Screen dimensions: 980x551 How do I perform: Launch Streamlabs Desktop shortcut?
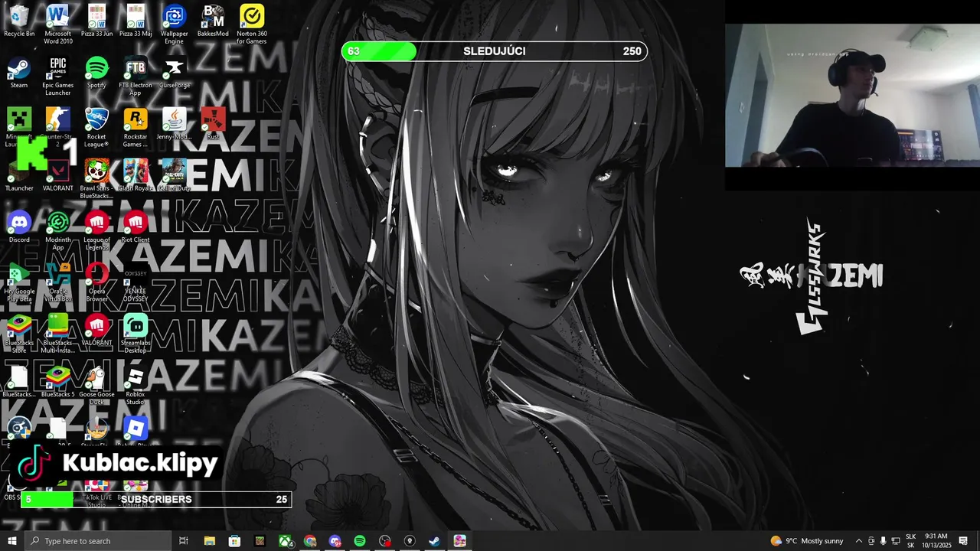click(x=136, y=333)
